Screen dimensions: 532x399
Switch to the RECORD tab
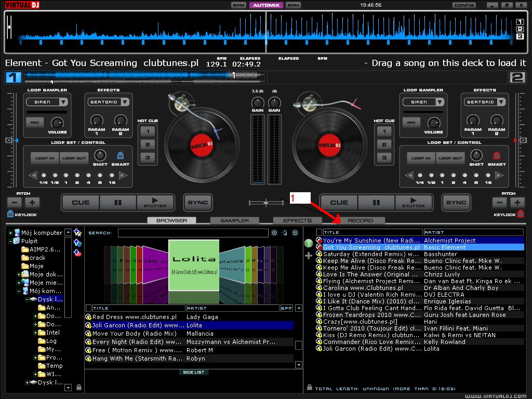pos(361,220)
